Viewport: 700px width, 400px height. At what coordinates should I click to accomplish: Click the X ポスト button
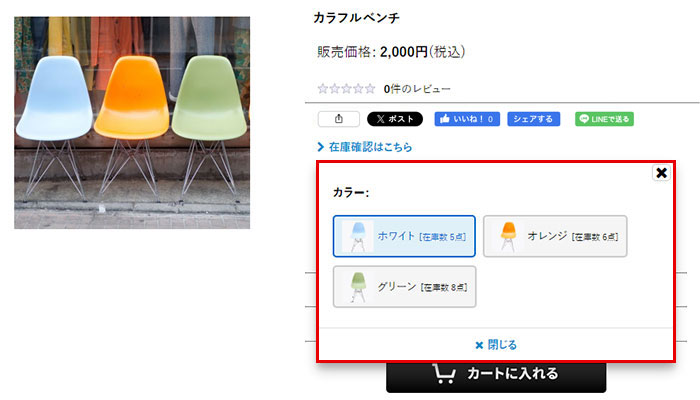(x=395, y=119)
